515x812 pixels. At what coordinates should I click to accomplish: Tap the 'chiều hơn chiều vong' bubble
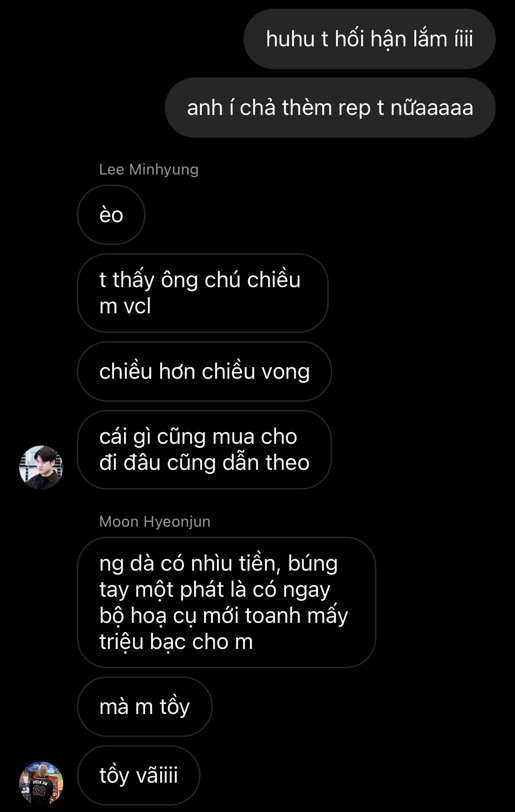point(204,371)
